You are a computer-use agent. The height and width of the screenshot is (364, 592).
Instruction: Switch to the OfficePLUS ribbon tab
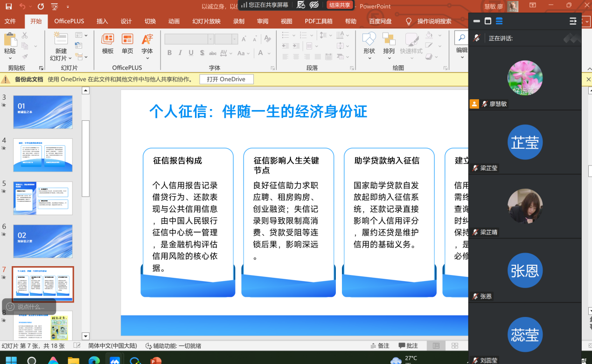point(69,21)
